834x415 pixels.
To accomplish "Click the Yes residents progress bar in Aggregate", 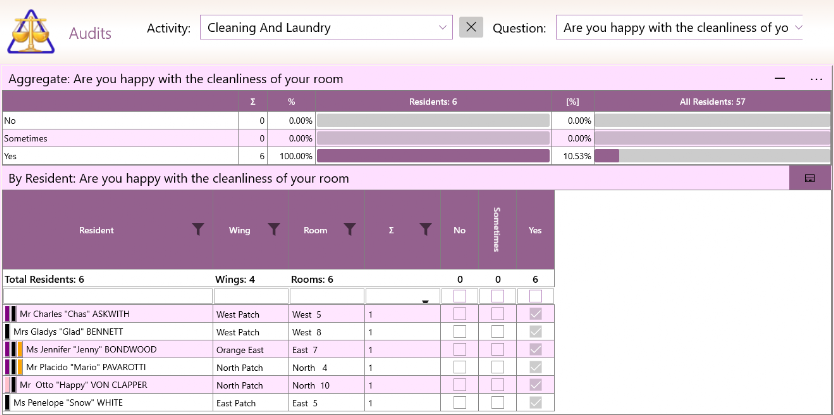I will click(x=433, y=156).
